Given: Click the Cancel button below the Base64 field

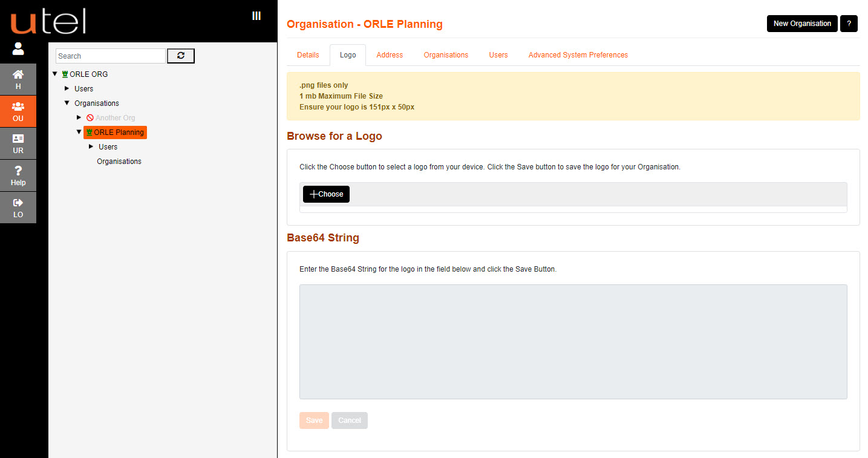Looking at the screenshot, I should 349,420.
